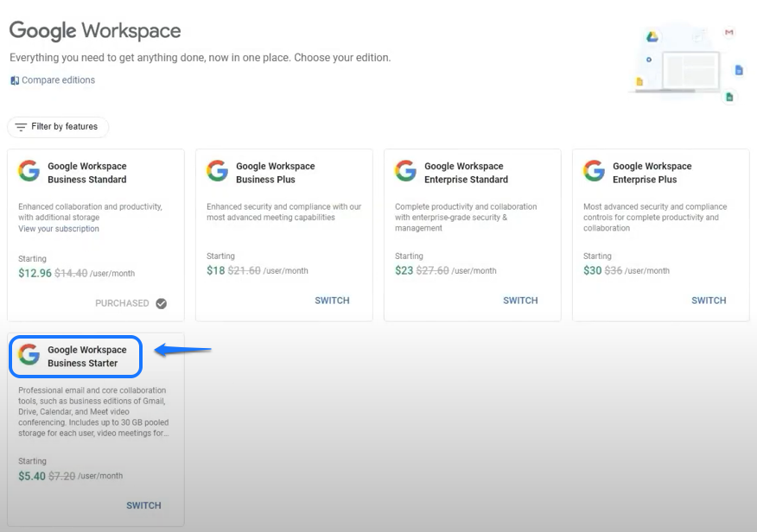Screen dimensions: 757x532
Task: Click the Gmail icon in the illustration
Action: (x=729, y=32)
